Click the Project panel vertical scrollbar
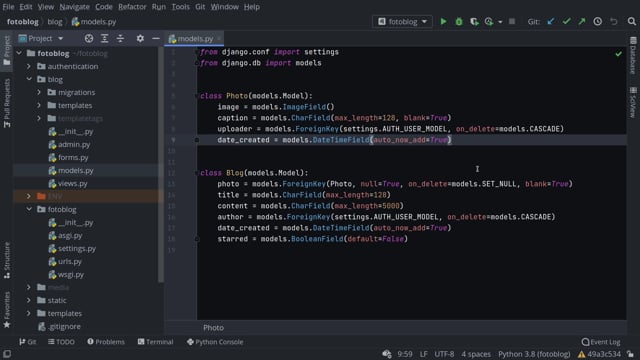The width and height of the screenshot is (640, 360). point(161,164)
